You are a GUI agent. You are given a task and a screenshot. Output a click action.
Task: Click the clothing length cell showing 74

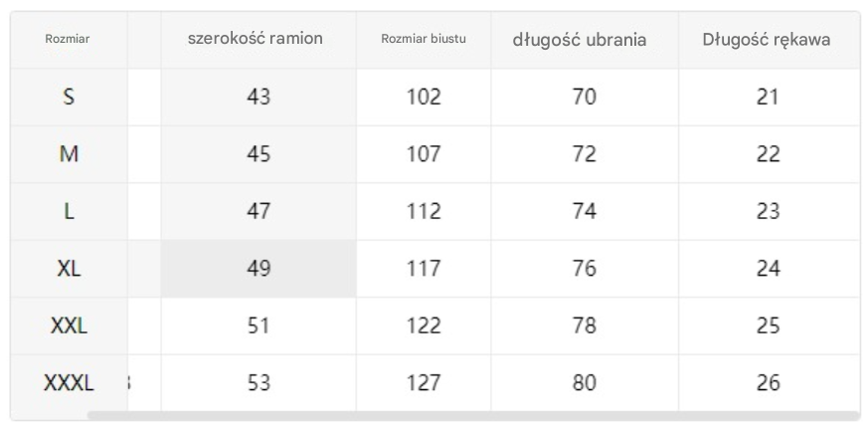pyautogui.click(x=585, y=212)
